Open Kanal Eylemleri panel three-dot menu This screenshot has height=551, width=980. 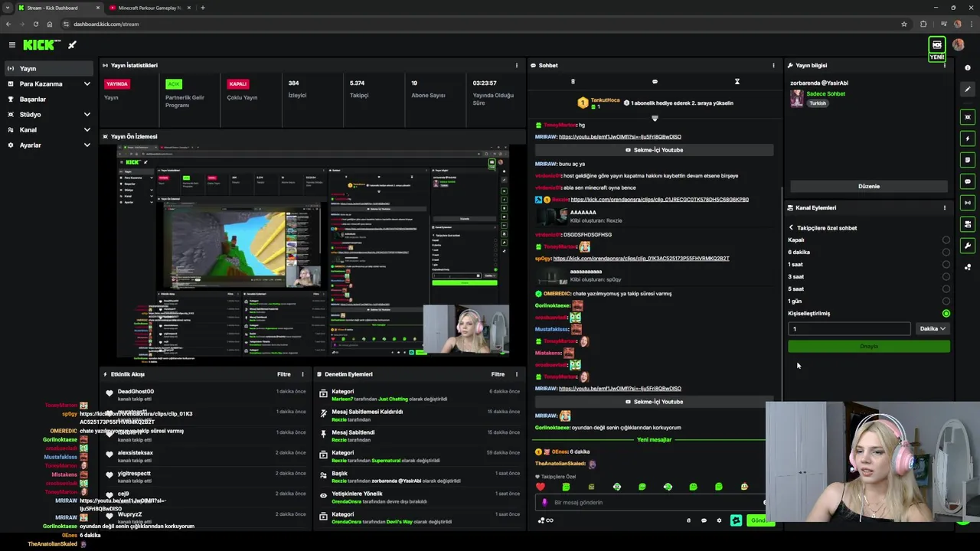point(944,207)
